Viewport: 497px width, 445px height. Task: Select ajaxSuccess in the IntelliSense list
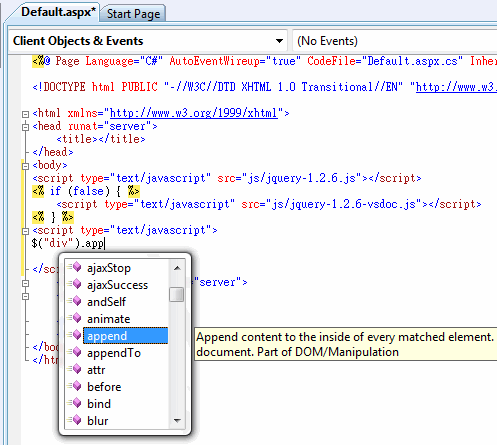click(x=117, y=285)
